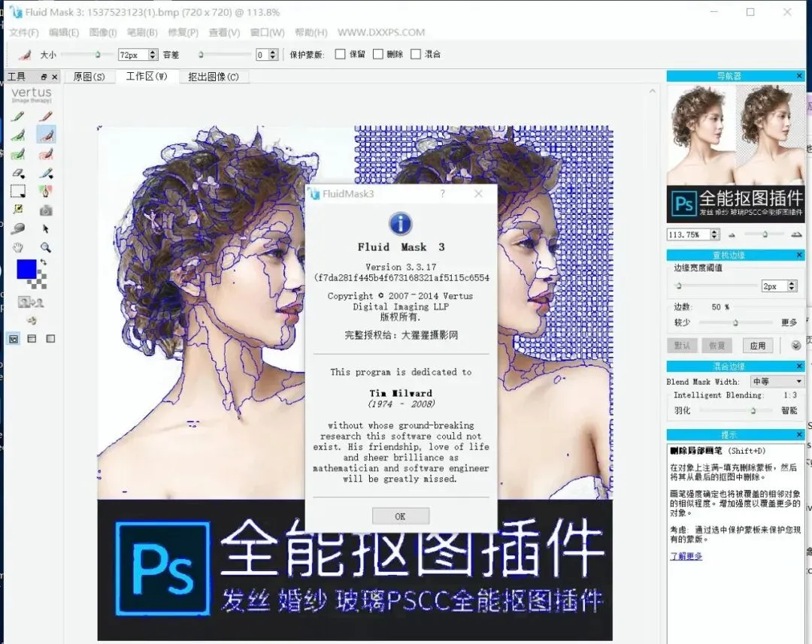The width and height of the screenshot is (812, 644).
Task: Click navigator zoom-out small mountain icon
Action: click(732, 235)
